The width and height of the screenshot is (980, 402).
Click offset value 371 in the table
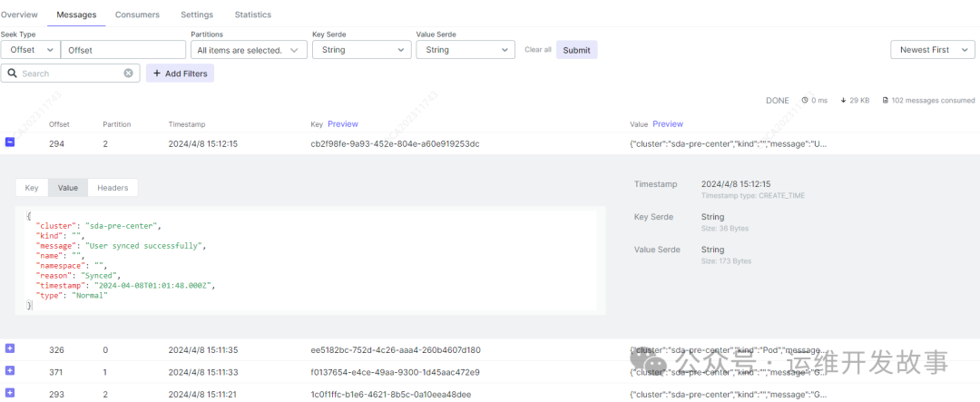[x=56, y=372]
